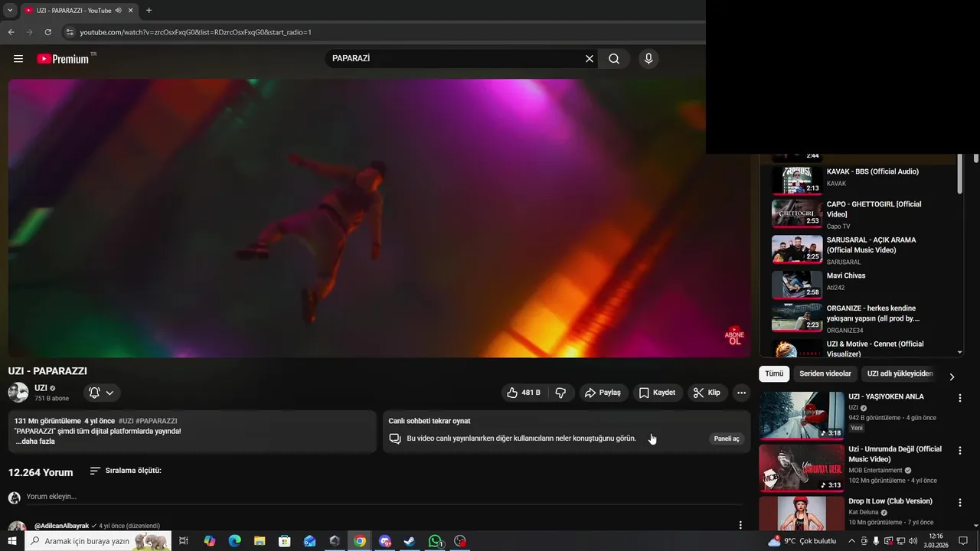Close the UZI - PAPARAZZI tab
Screen dimensions: 980x551
(x=130, y=11)
